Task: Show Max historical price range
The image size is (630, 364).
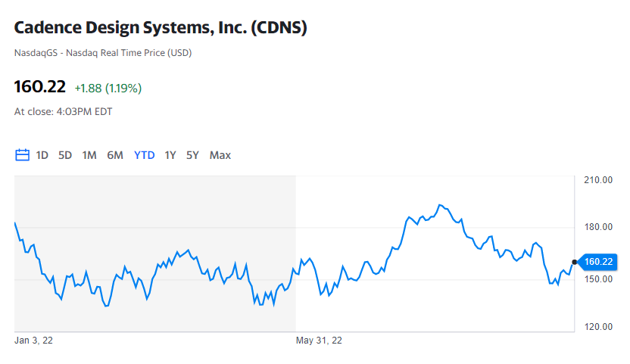Action: pyautogui.click(x=220, y=155)
